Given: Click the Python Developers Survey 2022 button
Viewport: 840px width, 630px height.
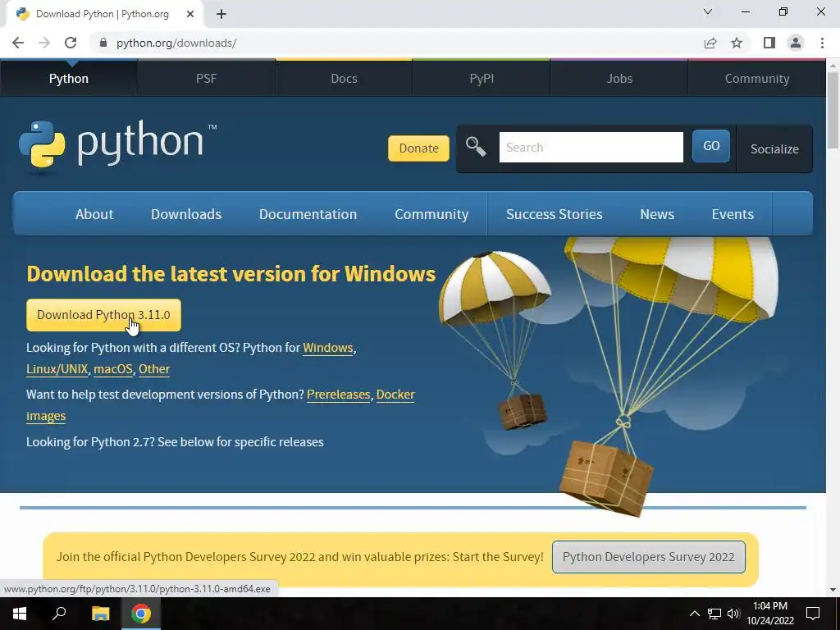Looking at the screenshot, I should coord(648,557).
